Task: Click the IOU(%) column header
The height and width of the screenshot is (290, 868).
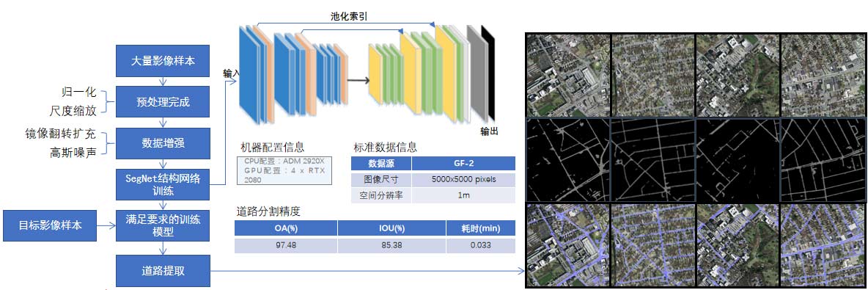Action: tap(391, 228)
